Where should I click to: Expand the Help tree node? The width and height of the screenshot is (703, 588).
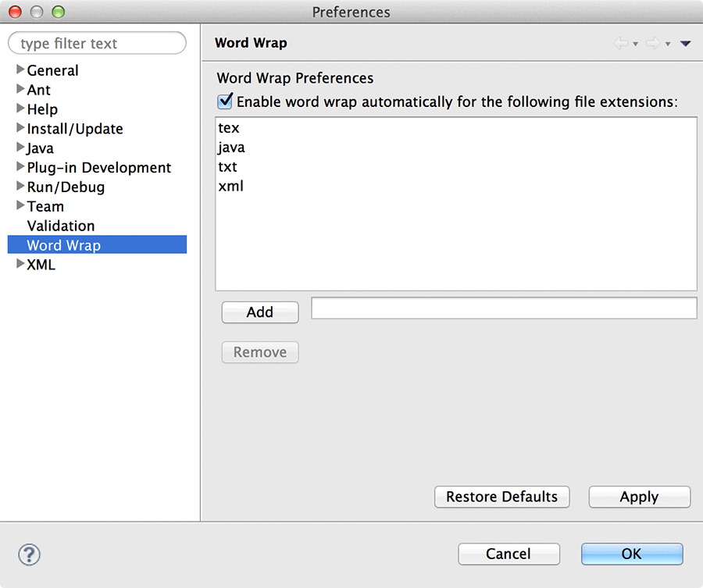(20, 108)
